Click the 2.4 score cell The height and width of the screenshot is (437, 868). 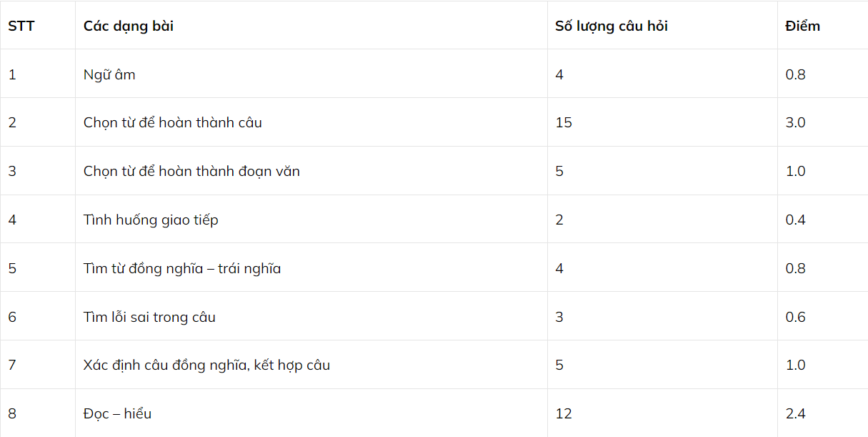[795, 414]
